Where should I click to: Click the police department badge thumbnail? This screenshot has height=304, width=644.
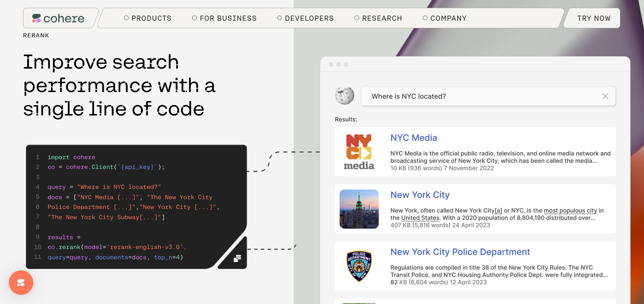tap(359, 266)
